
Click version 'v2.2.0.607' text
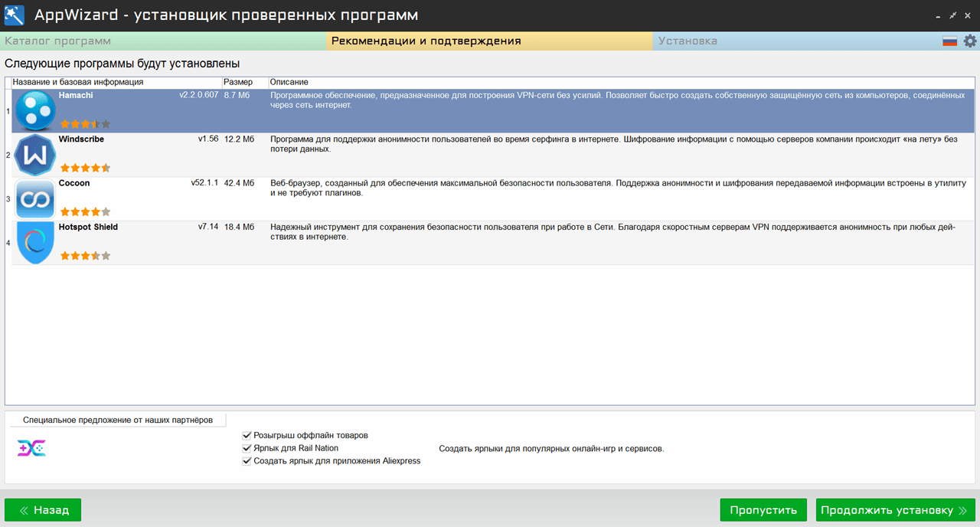(x=198, y=95)
